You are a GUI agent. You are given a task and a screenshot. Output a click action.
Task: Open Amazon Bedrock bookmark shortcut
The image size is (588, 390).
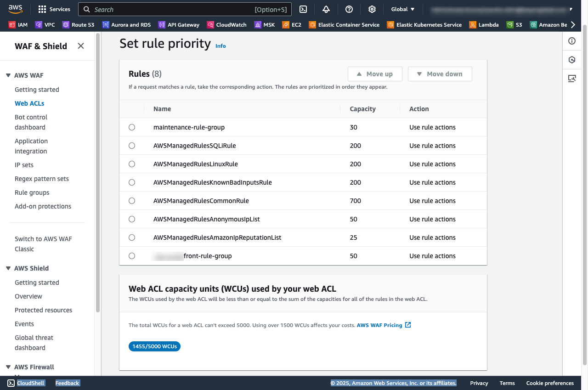[548, 25]
